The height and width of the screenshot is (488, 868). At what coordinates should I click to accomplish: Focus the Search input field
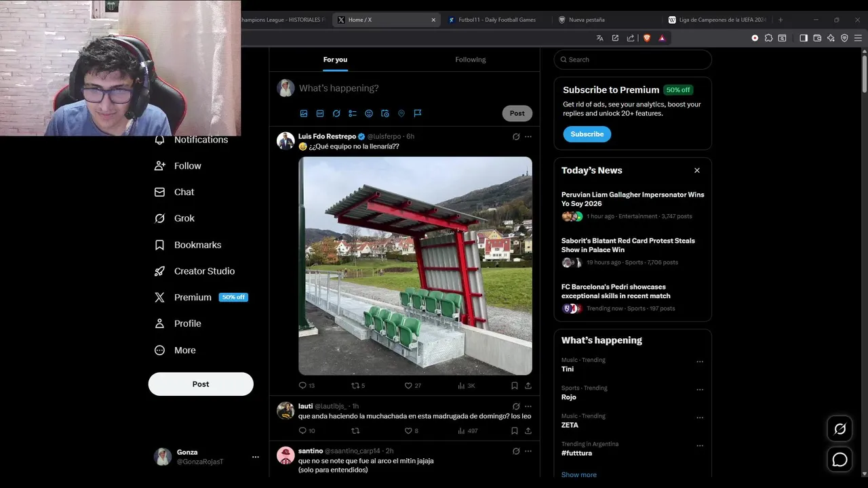tap(633, 60)
